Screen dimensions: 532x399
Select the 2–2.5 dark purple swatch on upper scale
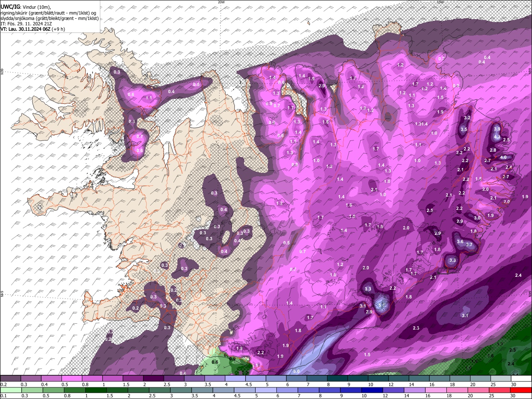click(x=153, y=379)
